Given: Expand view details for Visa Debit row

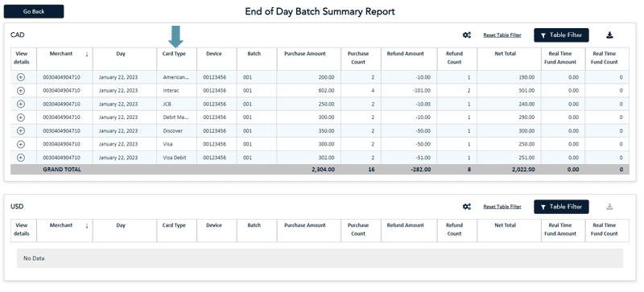Looking at the screenshot, I should coord(21,158).
